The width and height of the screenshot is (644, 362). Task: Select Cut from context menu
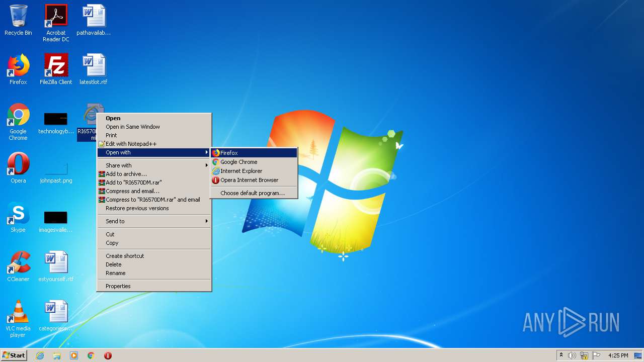[x=154, y=234]
